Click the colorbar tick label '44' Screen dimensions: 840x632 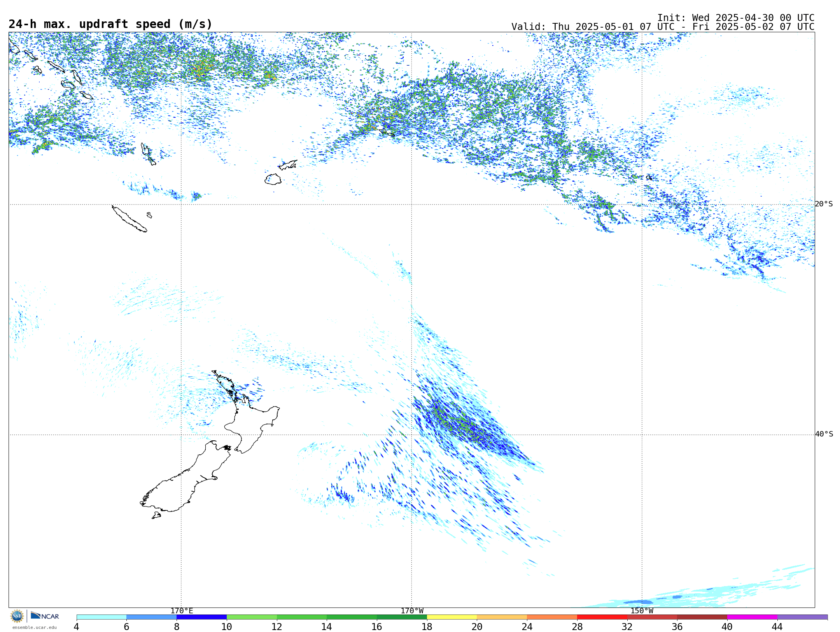click(777, 627)
